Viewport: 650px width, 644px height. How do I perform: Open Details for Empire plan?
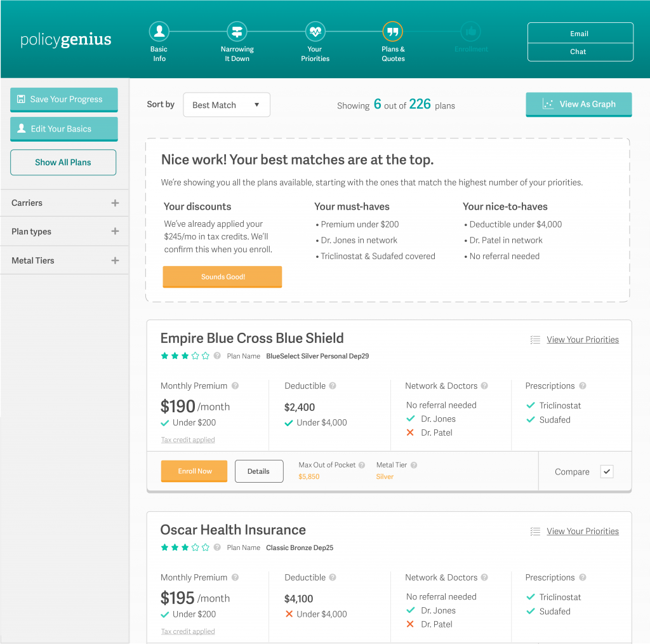point(259,471)
